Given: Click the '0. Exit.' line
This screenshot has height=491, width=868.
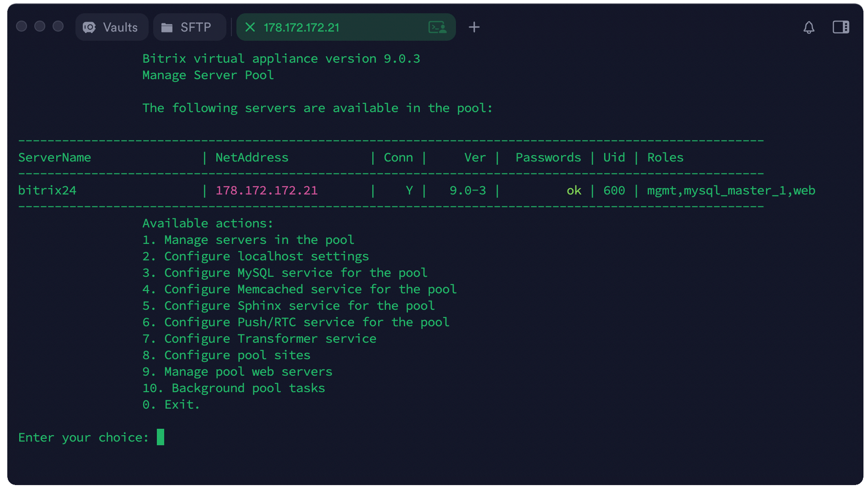Looking at the screenshot, I should coord(182,405).
